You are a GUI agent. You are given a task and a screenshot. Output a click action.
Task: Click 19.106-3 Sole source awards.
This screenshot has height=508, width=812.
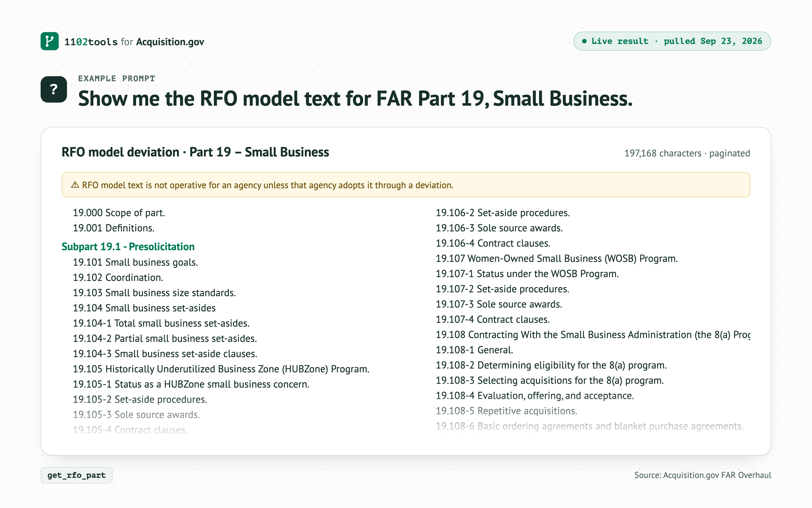click(x=499, y=228)
